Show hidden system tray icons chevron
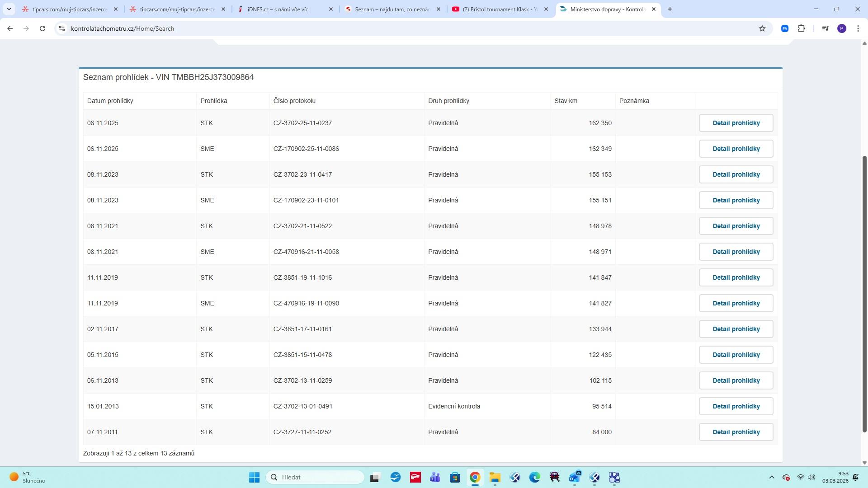Viewport: 868px width, 488px height. pyautogui.click(x=772, y=478)
